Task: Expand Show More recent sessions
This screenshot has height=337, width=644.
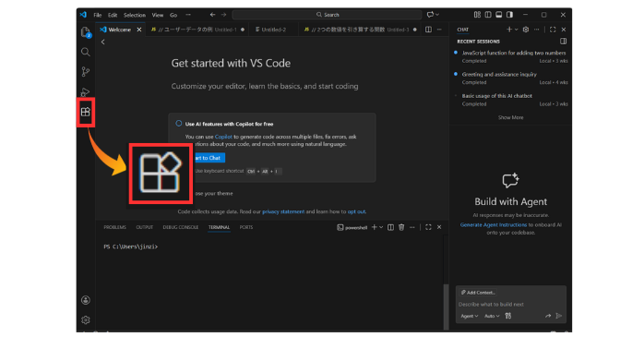Action: click(510, 117)
